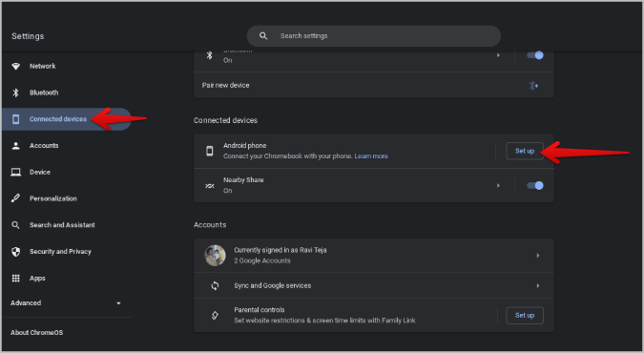Click the search magnifier icon in search bar
The image size is (644, 353).
(x=263, y=35)
